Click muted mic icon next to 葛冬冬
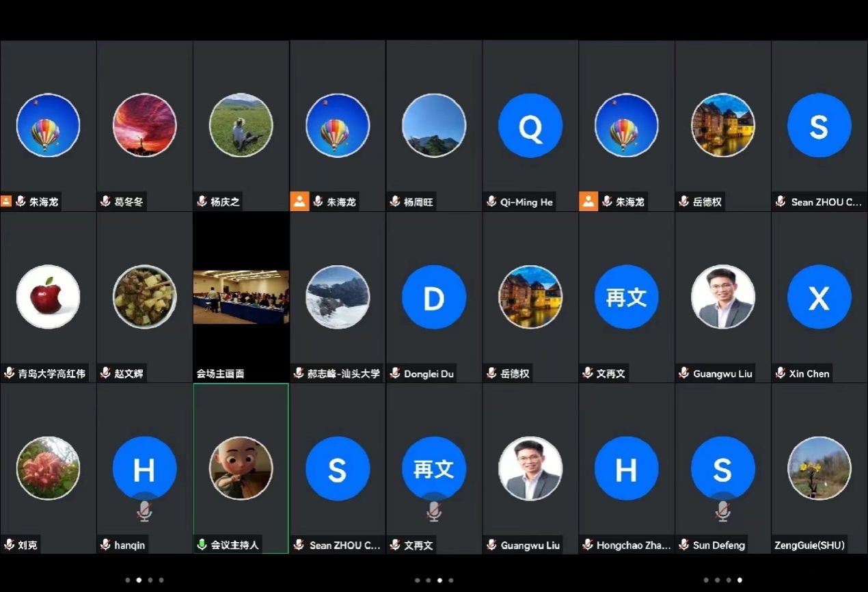 click(105, 202)
